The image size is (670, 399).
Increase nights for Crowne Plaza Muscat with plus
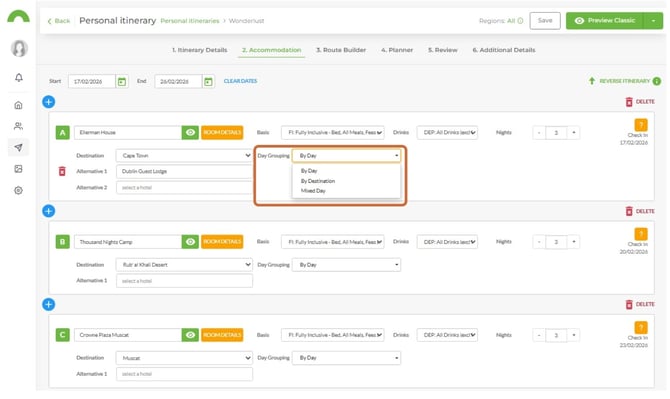[x=573, y=335]
